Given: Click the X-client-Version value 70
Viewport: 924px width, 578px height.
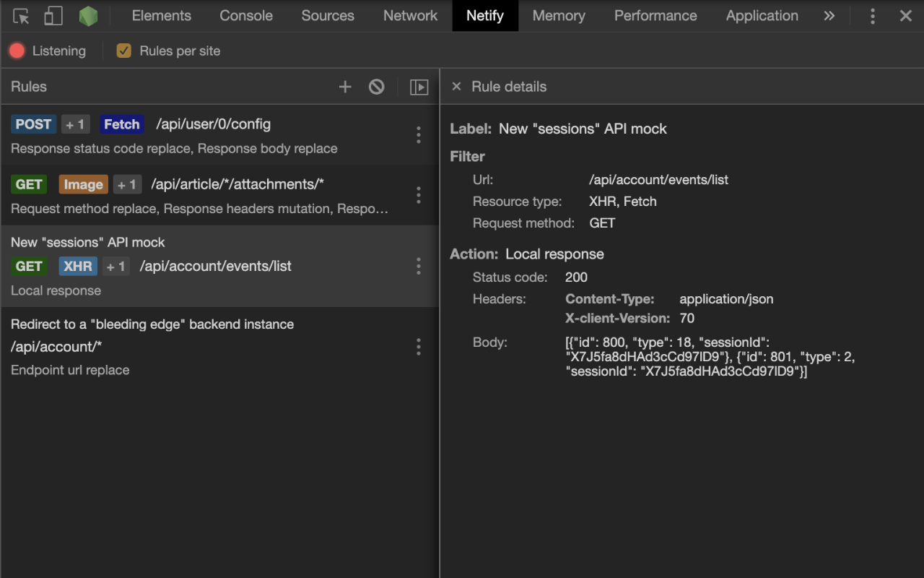Looking at the screenshot, I should (687, 318).
